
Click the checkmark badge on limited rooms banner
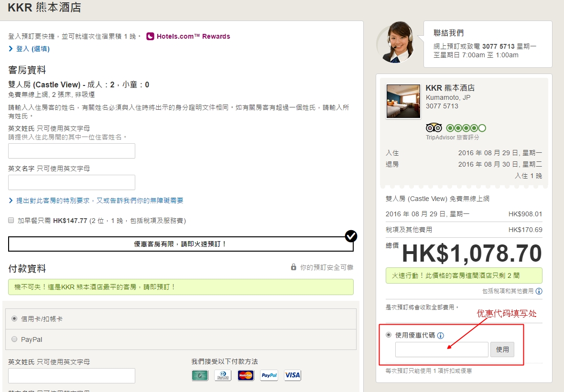tap(351, 236)
